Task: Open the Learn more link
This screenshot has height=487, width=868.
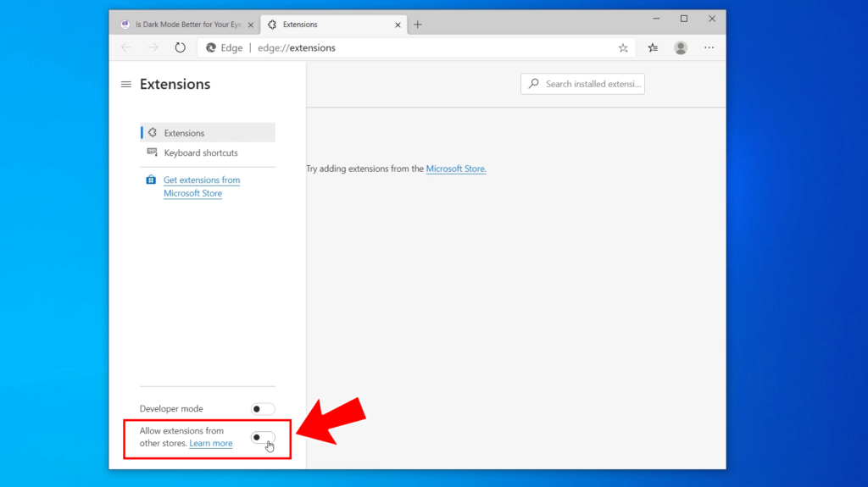Action: coord(211,443)
